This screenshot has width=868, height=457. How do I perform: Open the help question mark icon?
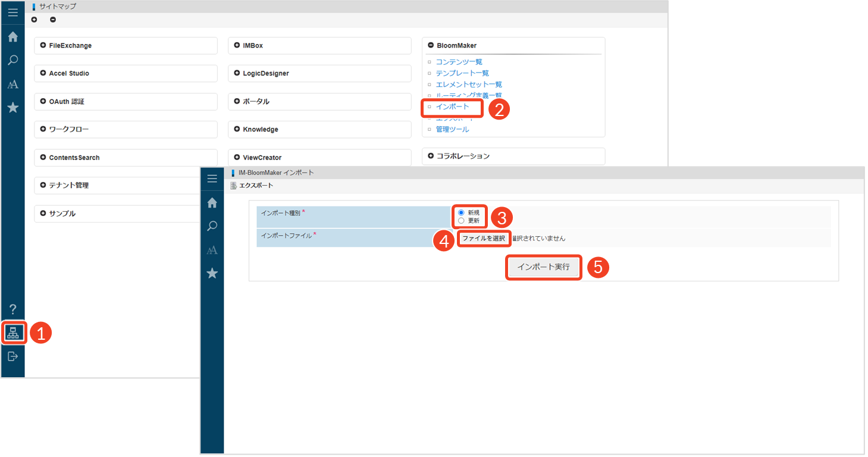12,309
